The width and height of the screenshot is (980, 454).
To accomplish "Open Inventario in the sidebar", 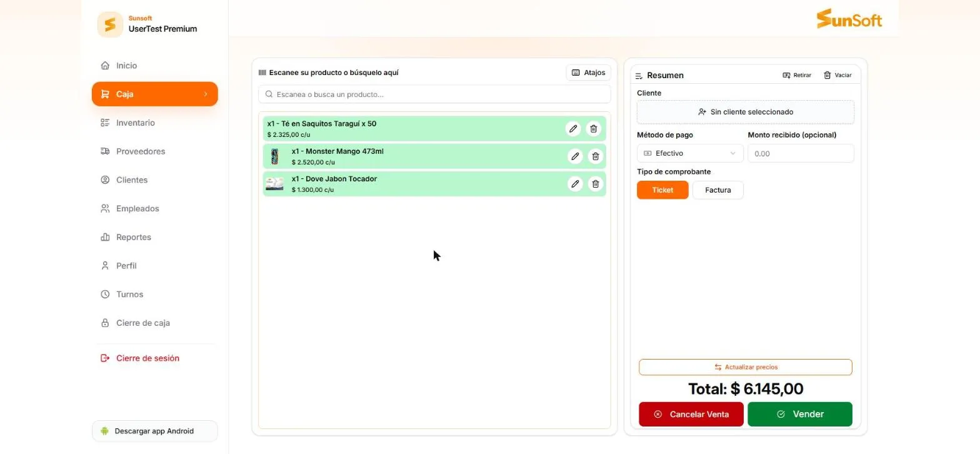I will pyautogui.click(x=155, y=123).
